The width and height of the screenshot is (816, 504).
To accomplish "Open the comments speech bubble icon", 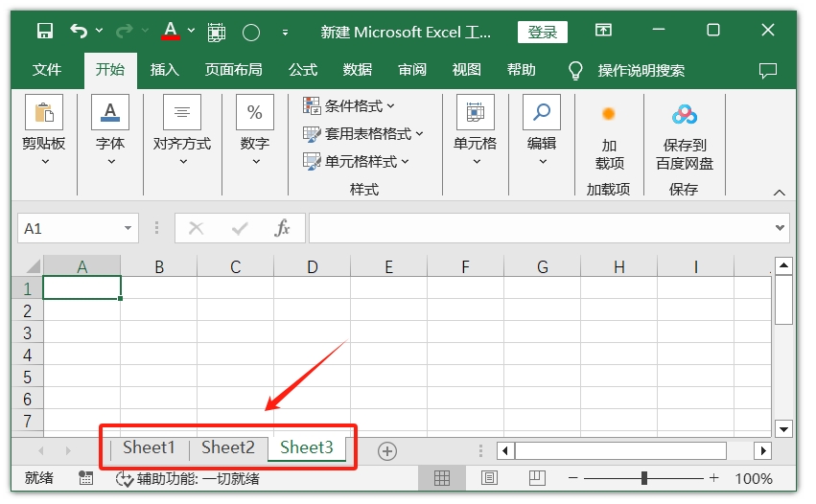I will [768, 70].
